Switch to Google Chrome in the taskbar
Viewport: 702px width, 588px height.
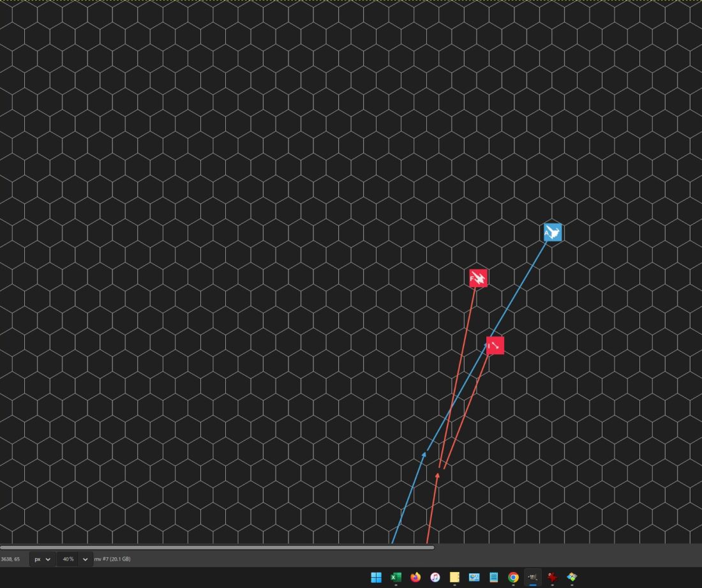(513, 577)
